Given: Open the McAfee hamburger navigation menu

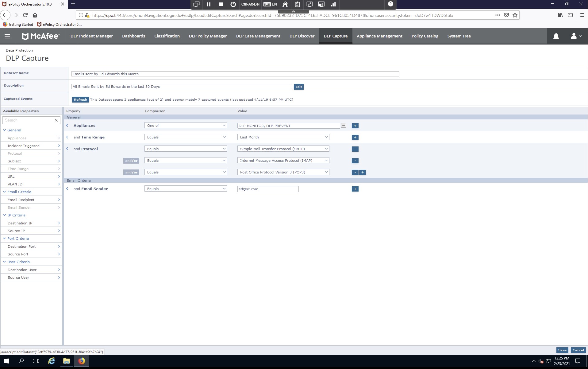Looking at the screenshot, I should pyautogui.click(x=7, y=36).
